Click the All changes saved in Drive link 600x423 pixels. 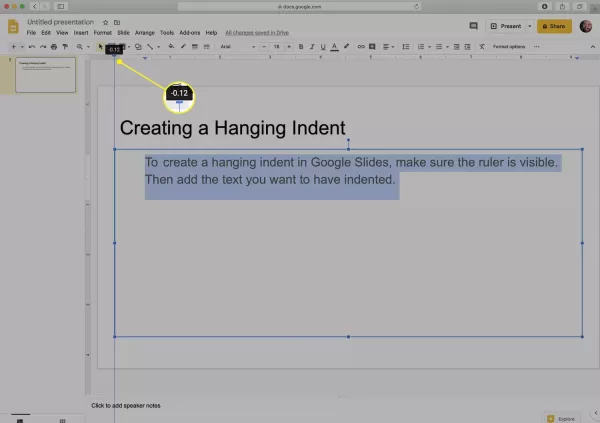pos(257,33)
